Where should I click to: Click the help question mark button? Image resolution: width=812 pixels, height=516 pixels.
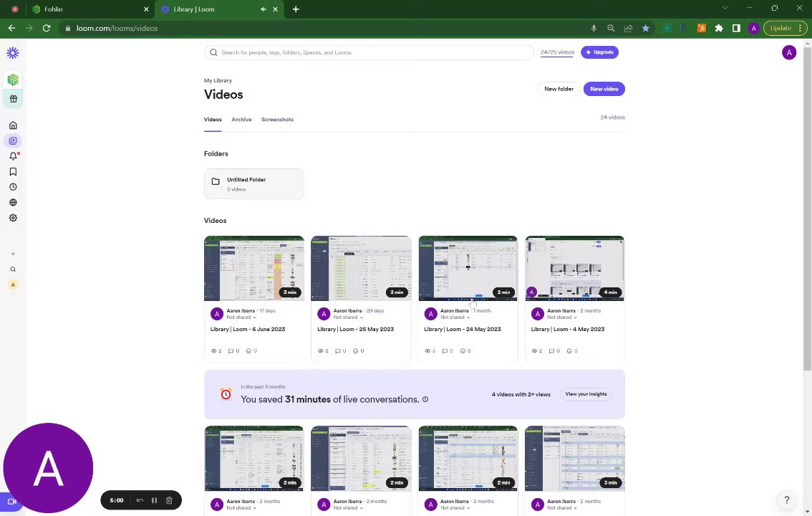[x=787, y=500]
